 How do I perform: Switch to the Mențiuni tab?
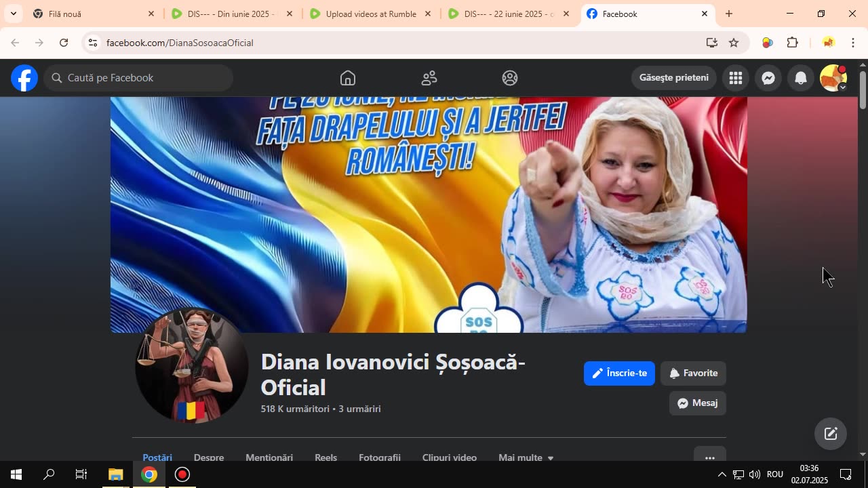269,457
